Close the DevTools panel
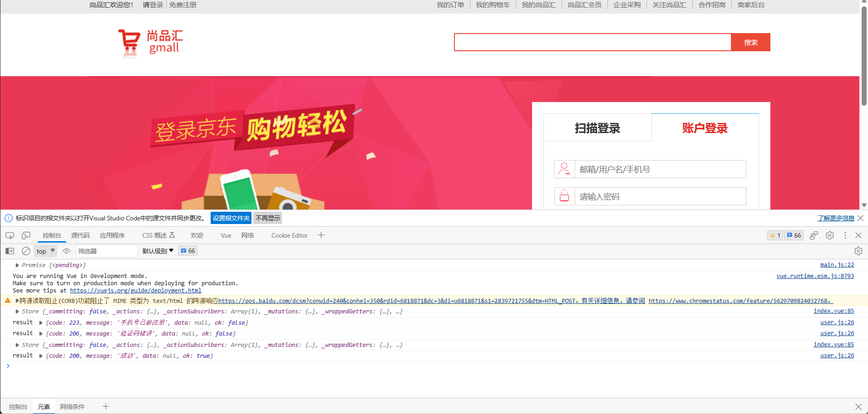 click(858, 235)
